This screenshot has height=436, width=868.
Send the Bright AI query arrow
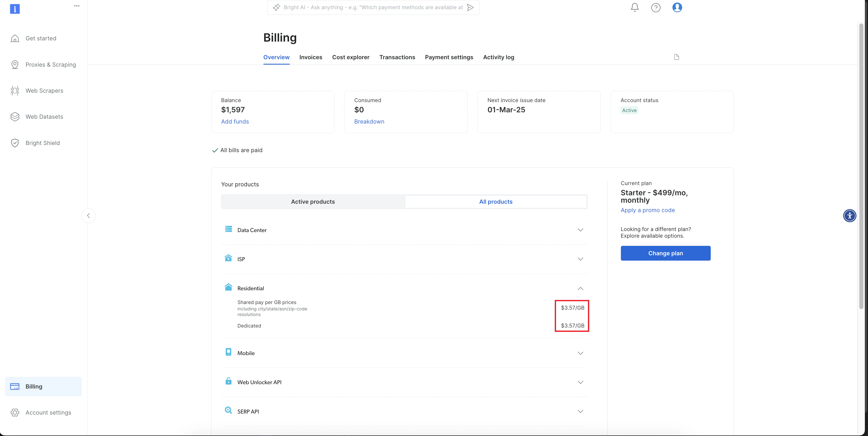click(x=471, y=7)
